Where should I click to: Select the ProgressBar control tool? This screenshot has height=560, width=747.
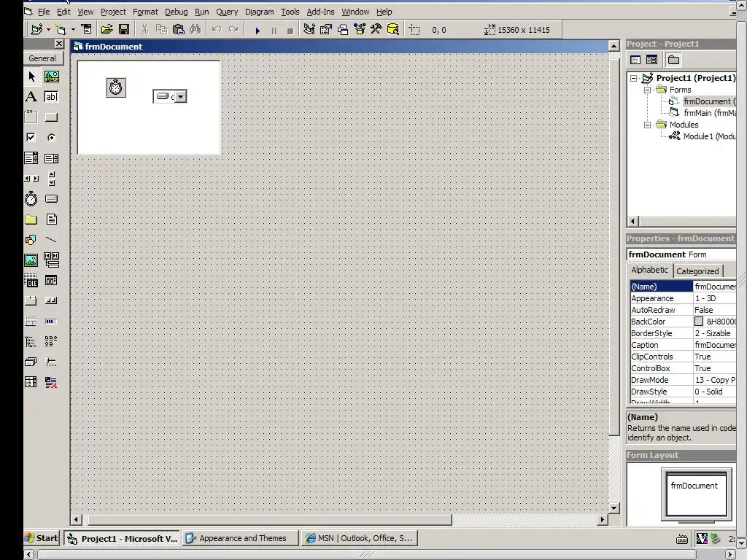pyautogui.click(x=52, y=322)
